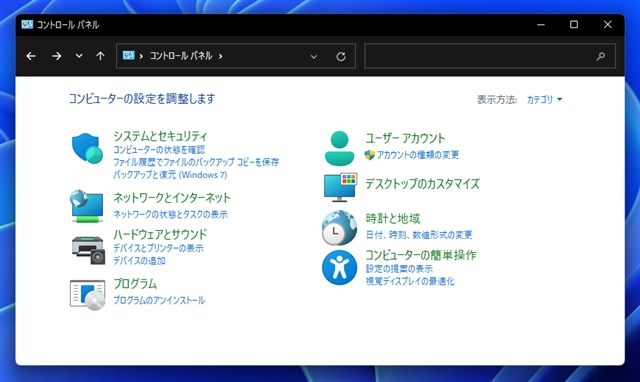Image resolution: width=640 pixels, height=382 pixels.
Task: Open プログラムのアンインストール link
Action: pyautogui.click(x=159, y=300)
